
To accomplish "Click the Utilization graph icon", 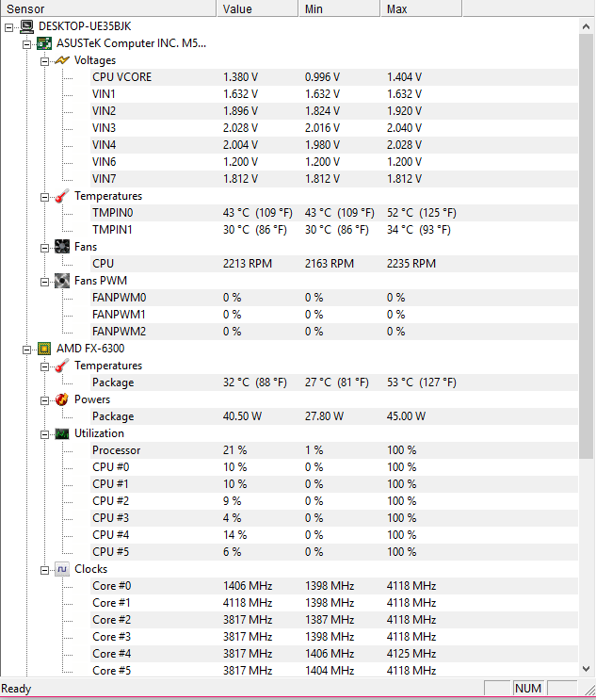I will [62, 433].
